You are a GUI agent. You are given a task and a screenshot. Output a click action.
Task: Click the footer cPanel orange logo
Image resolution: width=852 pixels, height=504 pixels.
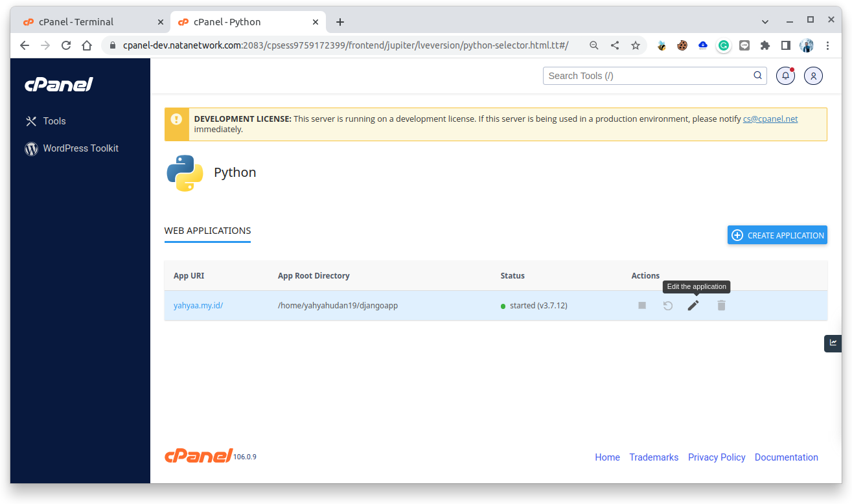[x=198, y=455]
